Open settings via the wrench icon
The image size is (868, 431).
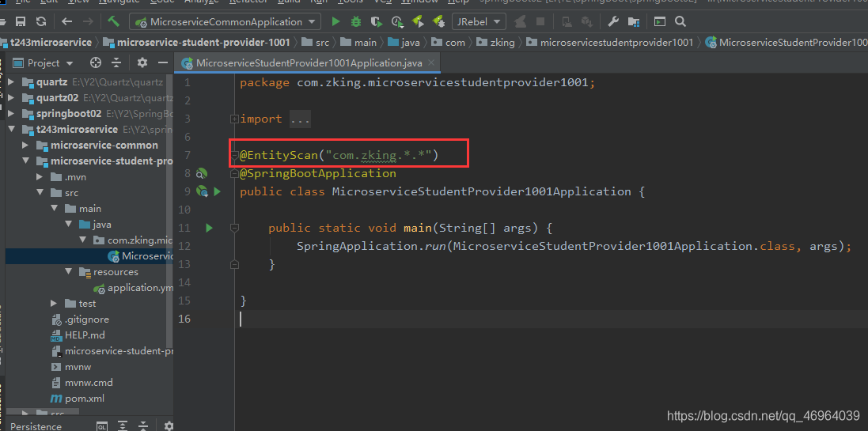click(x=612, y=22)
